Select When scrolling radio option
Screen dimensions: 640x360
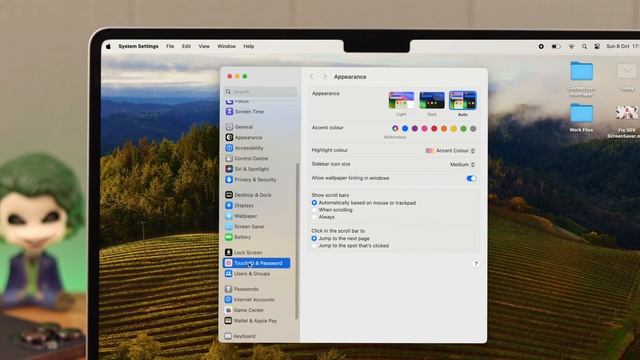pos(314,210)
